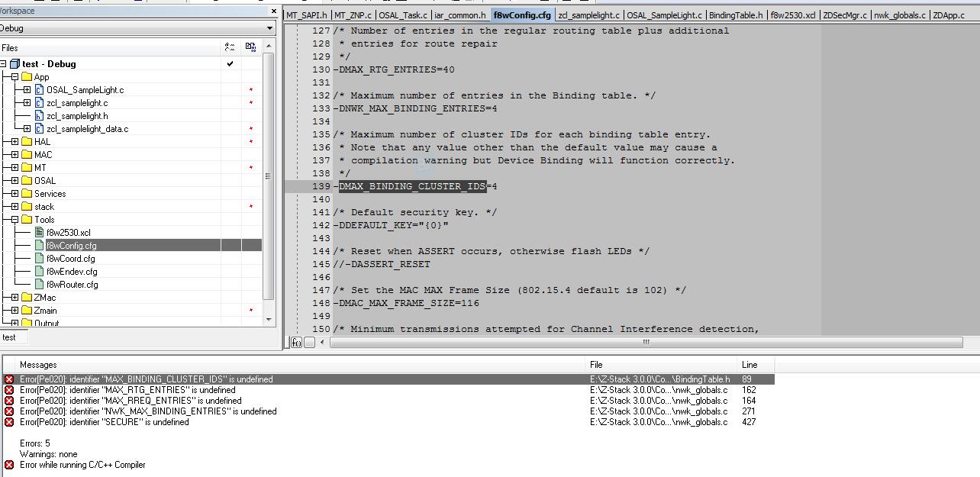Click the OSAL_SampleLight.c file icon
Image resolution: width=980 pixels, height=477 pixels.
(x=40, y=90)
